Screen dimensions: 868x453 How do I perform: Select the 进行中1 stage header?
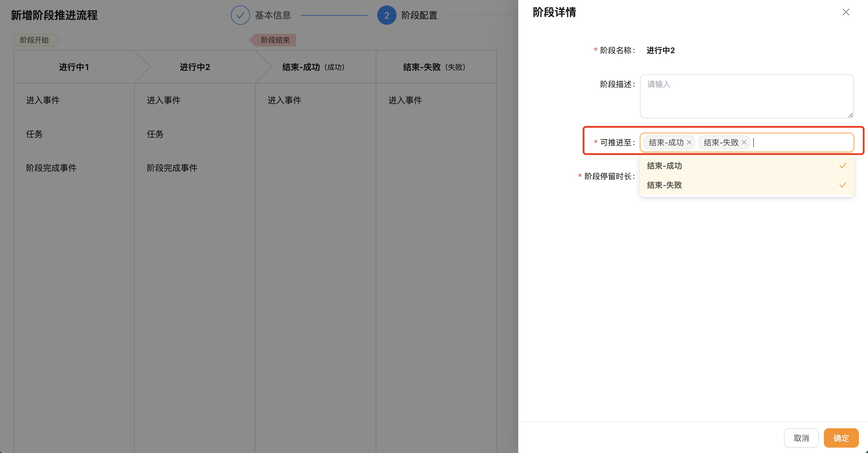point(74,67)
